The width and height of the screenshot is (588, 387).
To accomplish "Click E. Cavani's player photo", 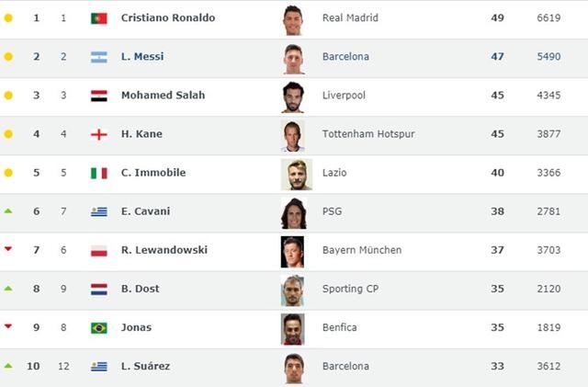I will pyautogui.click(x=293, y=212).
